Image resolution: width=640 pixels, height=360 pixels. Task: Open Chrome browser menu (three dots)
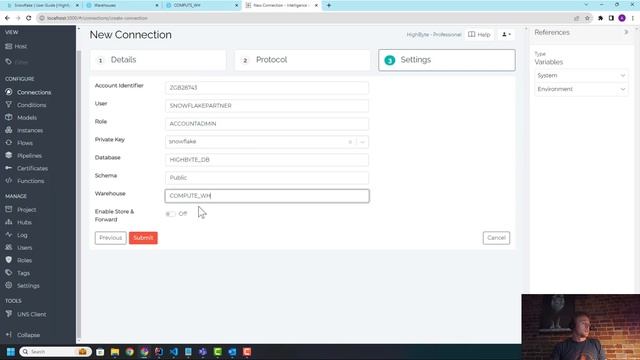click(x=633, y=18)
